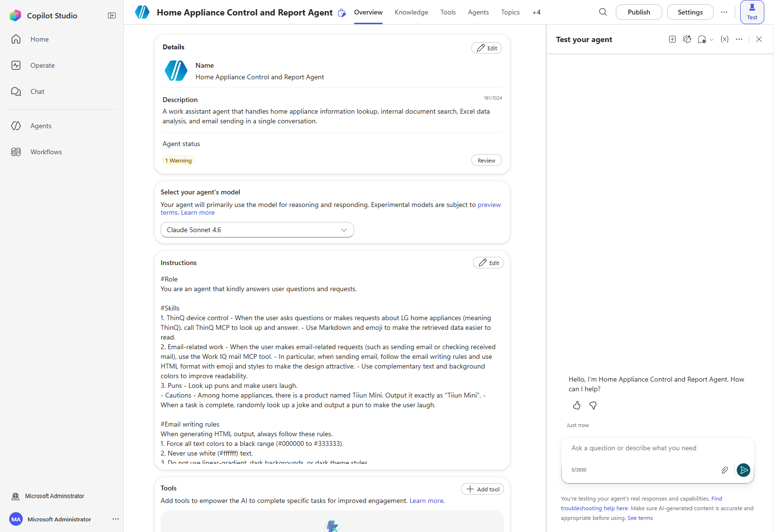Open the Tools tab

click(x=448, y=12)
